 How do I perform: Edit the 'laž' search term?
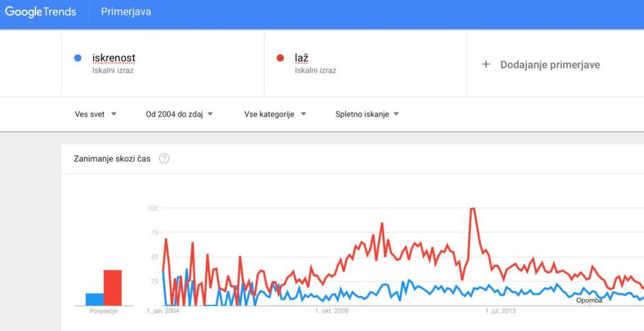click(x=301, y=58)
